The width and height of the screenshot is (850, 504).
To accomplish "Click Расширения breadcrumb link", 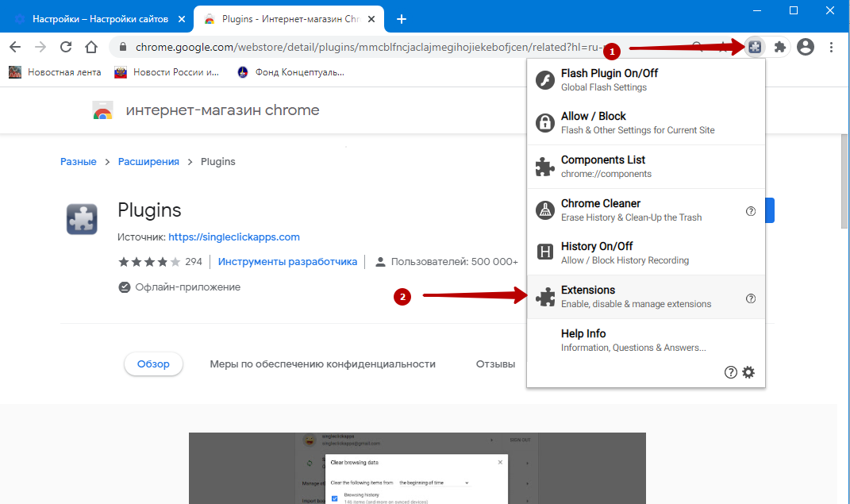I will coord(148,162).
